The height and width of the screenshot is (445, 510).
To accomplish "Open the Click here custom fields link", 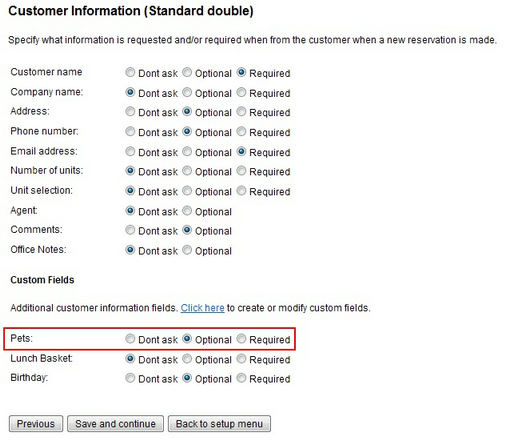I will [202, 308].
